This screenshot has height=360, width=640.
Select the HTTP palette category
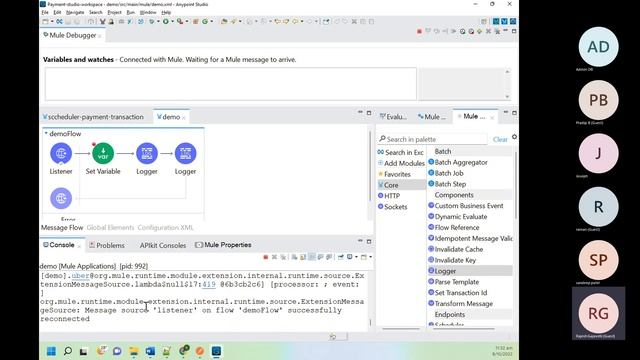click(389, 196)
